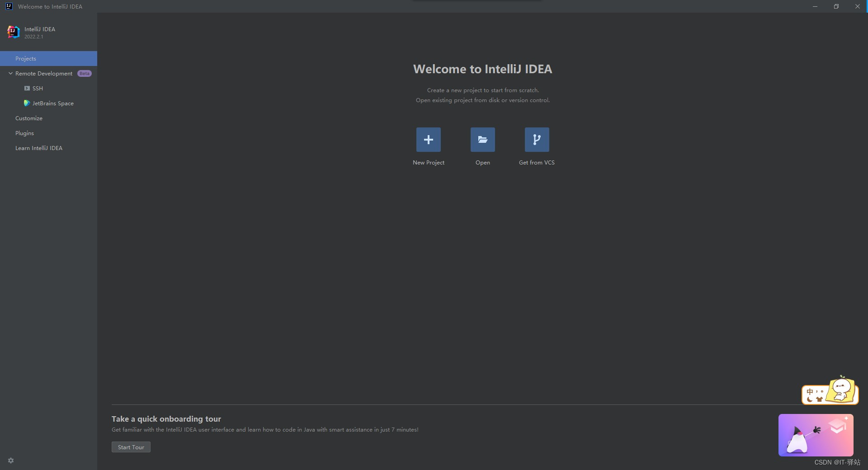This screenshot has height=470, width=868.
Task: Open the Customize tab
Action: pos(48,118)
